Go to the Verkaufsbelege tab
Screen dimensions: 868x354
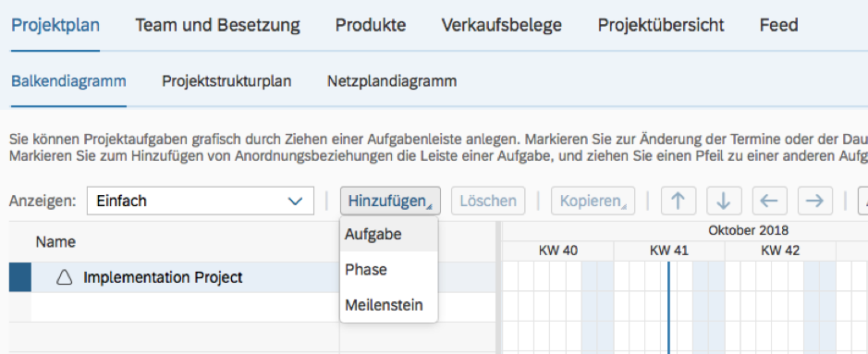click(x=502, y=26)
